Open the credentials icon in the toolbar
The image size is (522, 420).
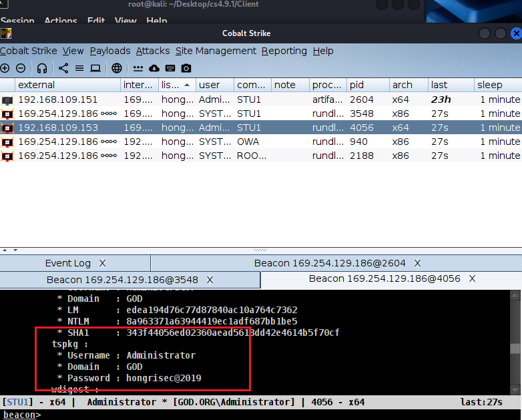138,68
